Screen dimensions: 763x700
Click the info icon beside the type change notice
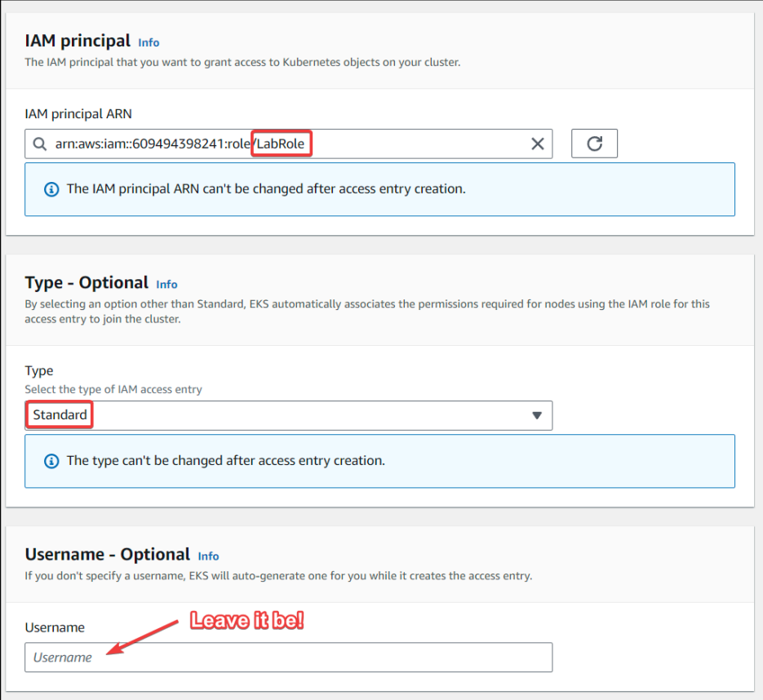click(x=51, y=461)
